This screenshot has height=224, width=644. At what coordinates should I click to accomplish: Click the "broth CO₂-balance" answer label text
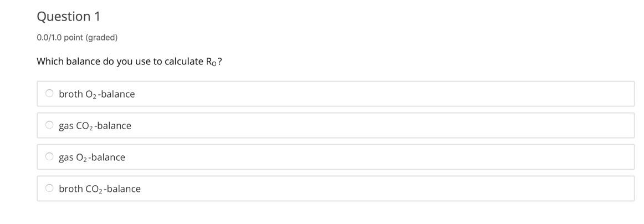(x=100, y=189)
